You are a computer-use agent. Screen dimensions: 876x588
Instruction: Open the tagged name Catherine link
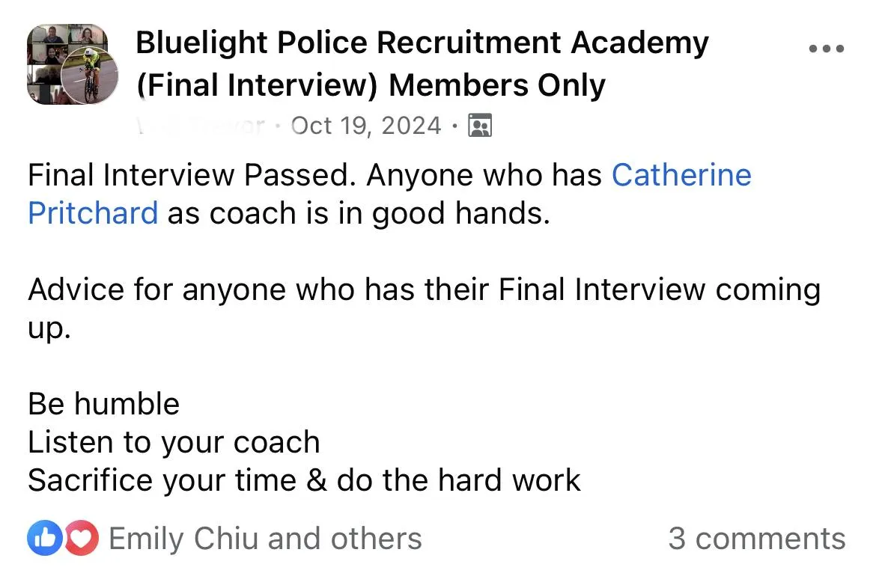click(681, 175)
